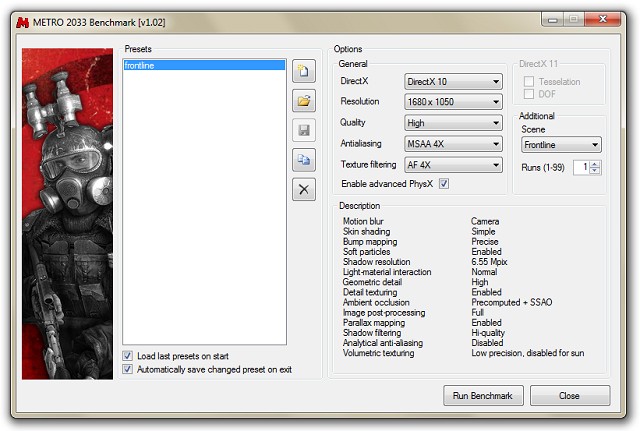Click the save preset floppy disk icon

[304, 130]
